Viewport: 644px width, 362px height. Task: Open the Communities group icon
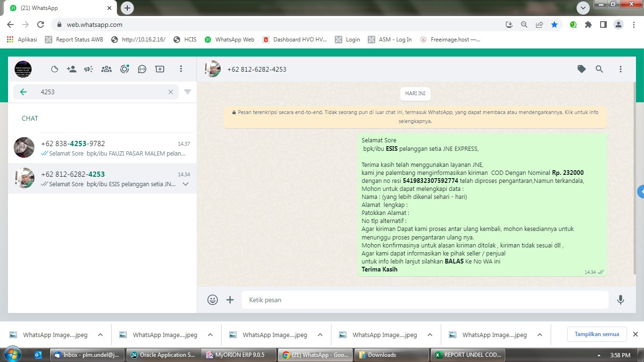[x=107, y=69]
